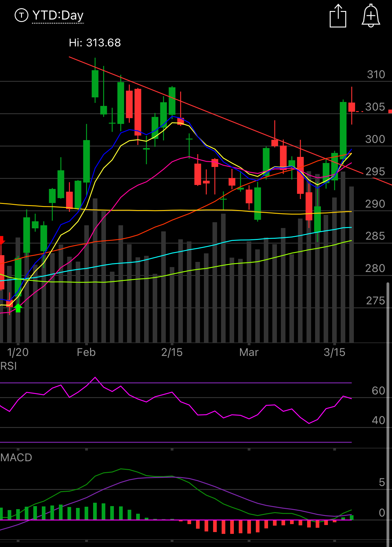Open the YTD:Day timeframe selector

[x=58, y=15]
